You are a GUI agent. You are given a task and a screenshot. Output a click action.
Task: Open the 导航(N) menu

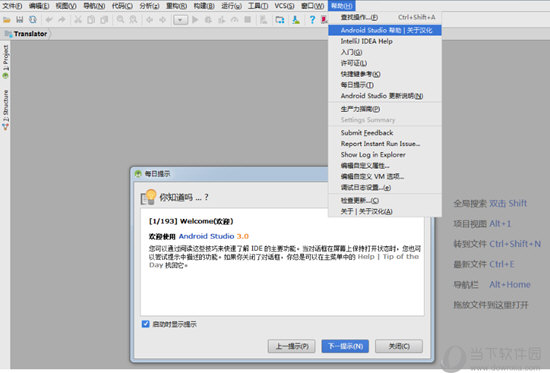pyautogui.click(x=94, y=6)
